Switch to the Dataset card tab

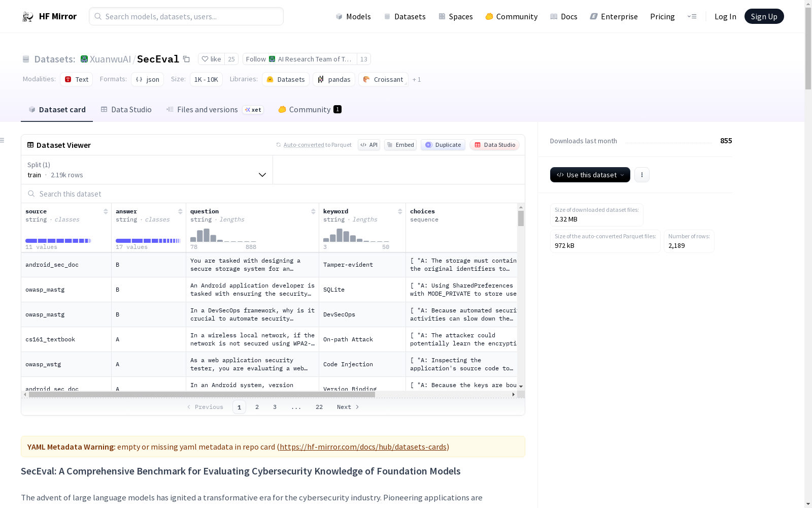pos(57,110)
